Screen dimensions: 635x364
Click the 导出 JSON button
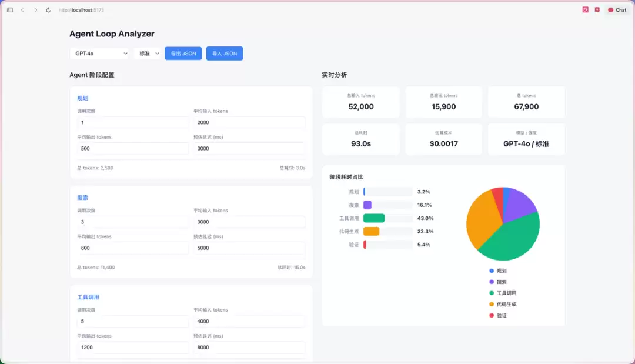(x=183, y=54)
